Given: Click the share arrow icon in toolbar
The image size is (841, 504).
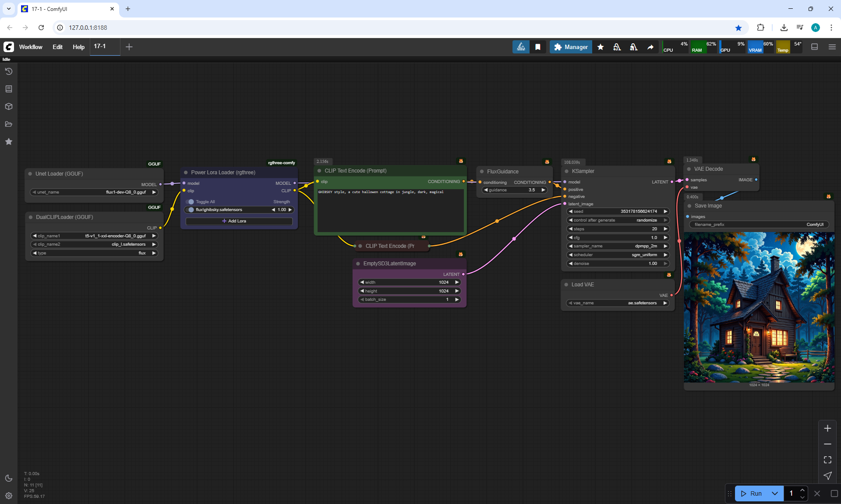Looking at the screenshot, I should 650,47.
